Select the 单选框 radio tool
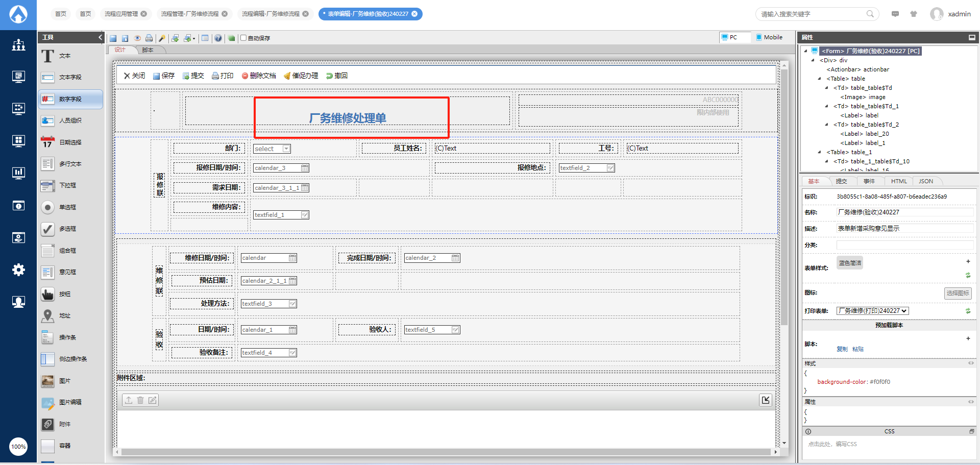 [x=70, y=207]
